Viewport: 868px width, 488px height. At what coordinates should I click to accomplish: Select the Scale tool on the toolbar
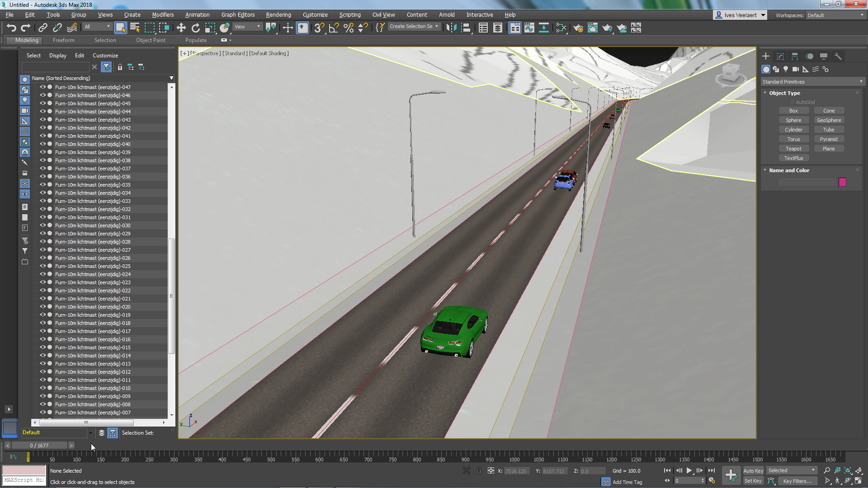tap(210, 28)
